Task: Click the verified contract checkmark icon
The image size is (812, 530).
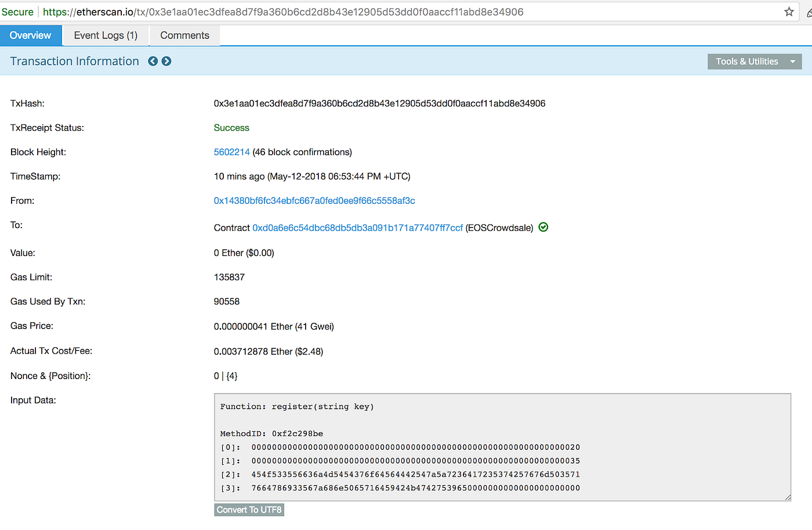Action: [x=543, y=227]
